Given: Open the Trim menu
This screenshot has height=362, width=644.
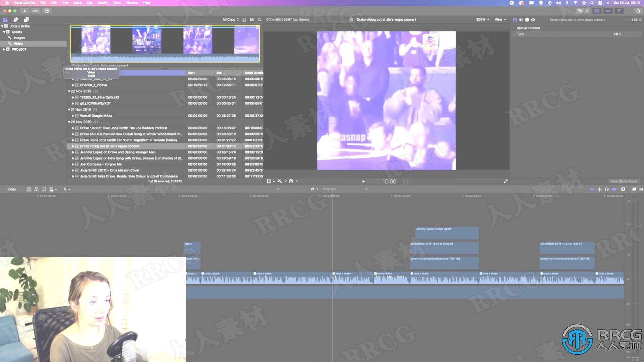Looking at the screenshot, I should tap(65, 3).
